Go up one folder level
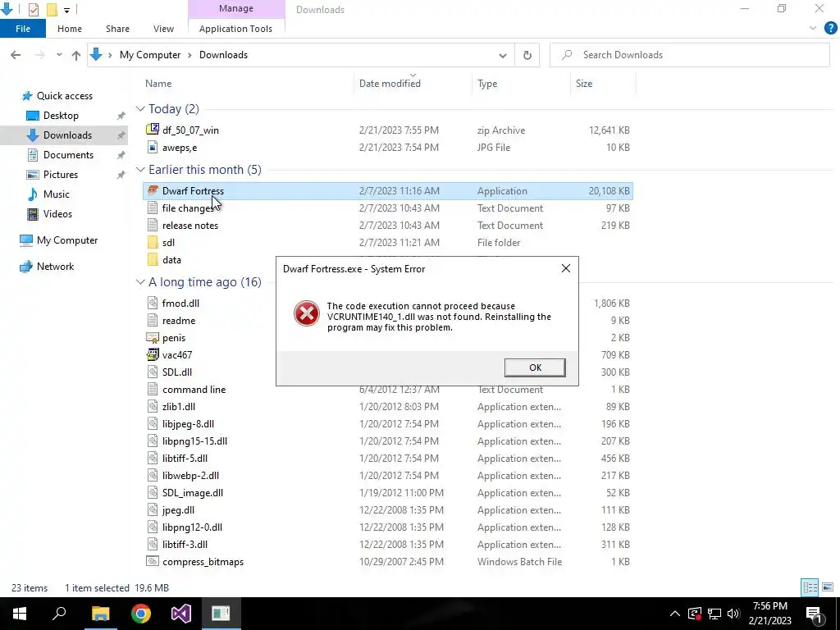 pos(76,55)
